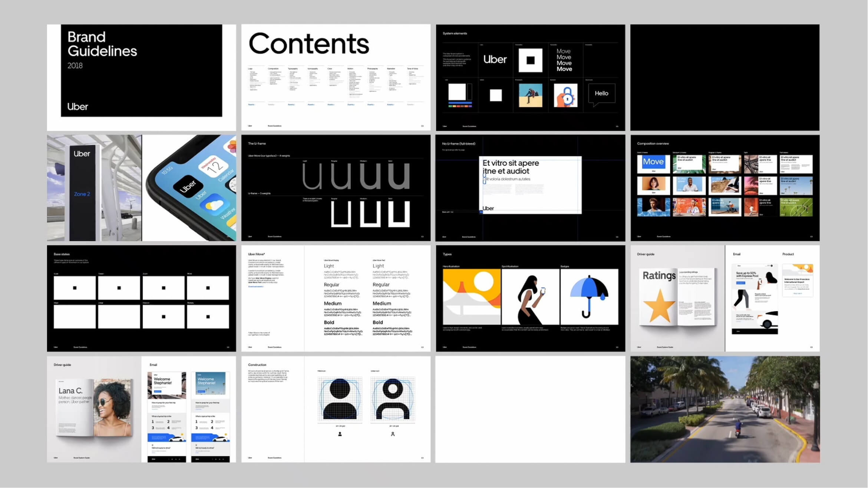Click the Calendar app icon showing 12

point(214,167)
